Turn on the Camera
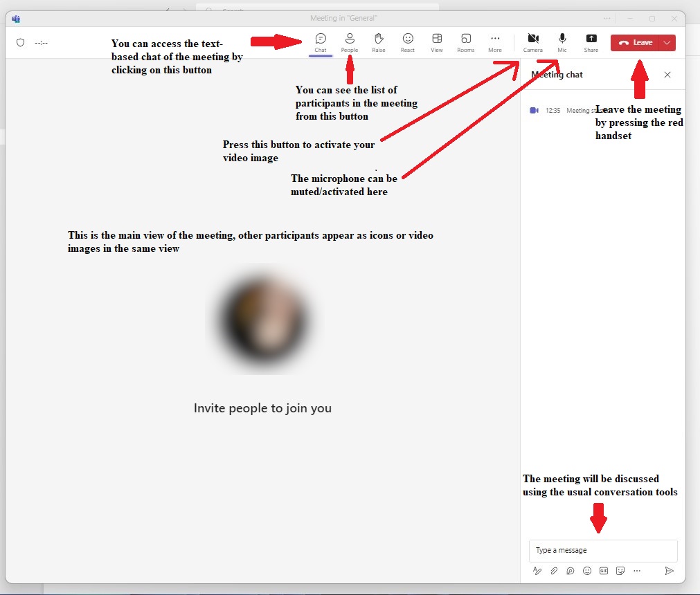This screenshot has height=595, width=700. coord(532,42)
